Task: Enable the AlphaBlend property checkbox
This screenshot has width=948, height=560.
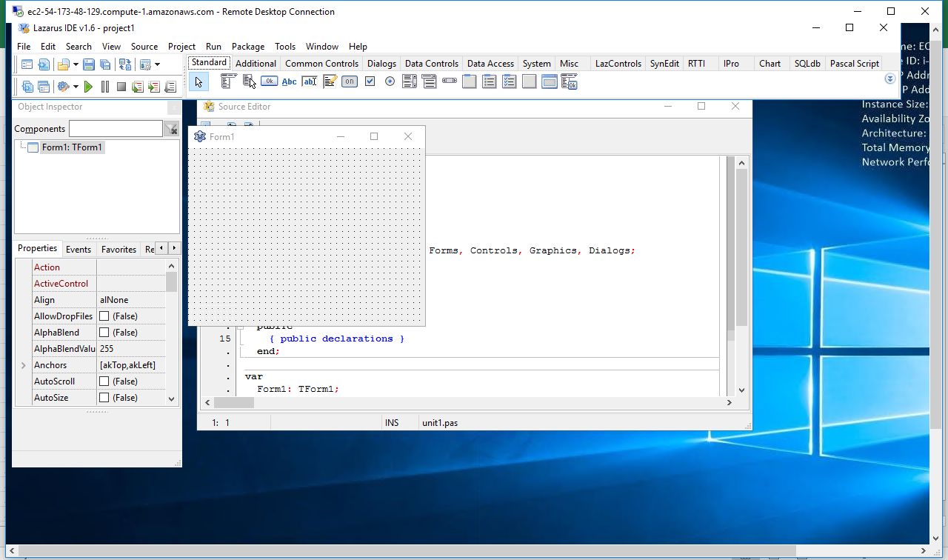Action: pyautogui.click(x=104, y=333)
